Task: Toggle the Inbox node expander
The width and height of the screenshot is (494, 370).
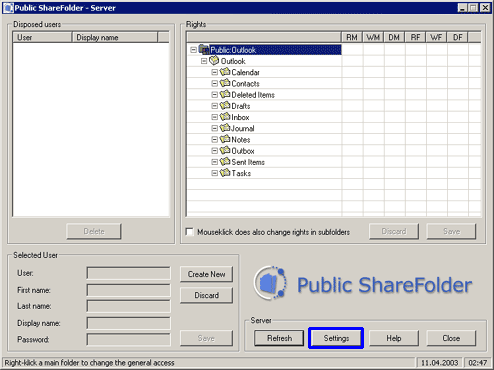Action: [x=215, y=117]
